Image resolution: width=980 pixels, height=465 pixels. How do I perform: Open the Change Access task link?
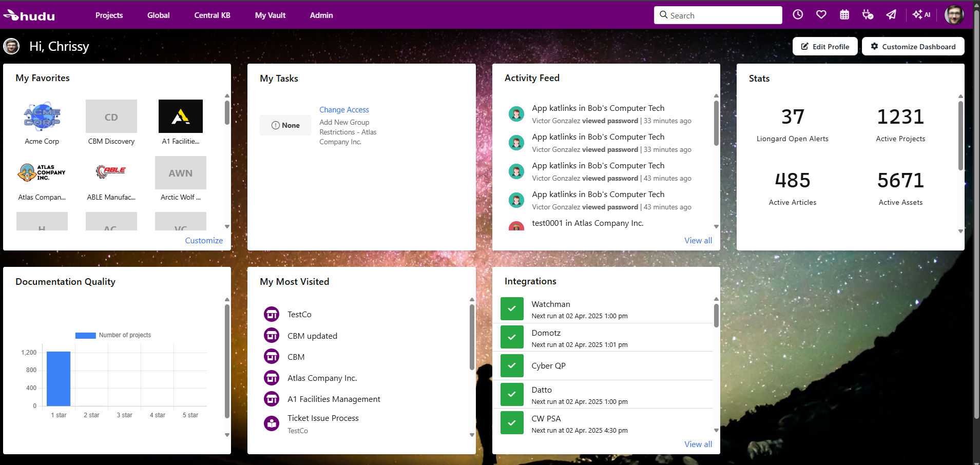tap(344, 110)
